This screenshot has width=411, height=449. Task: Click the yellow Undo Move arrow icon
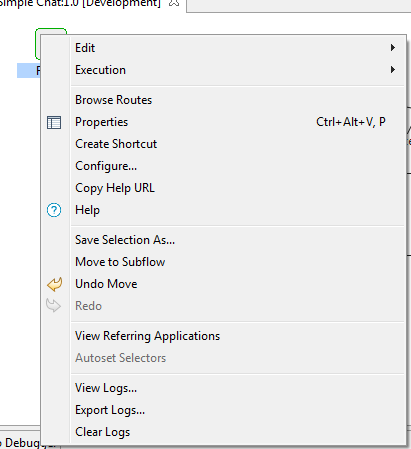pyautogui.click(x=54, y=284)
